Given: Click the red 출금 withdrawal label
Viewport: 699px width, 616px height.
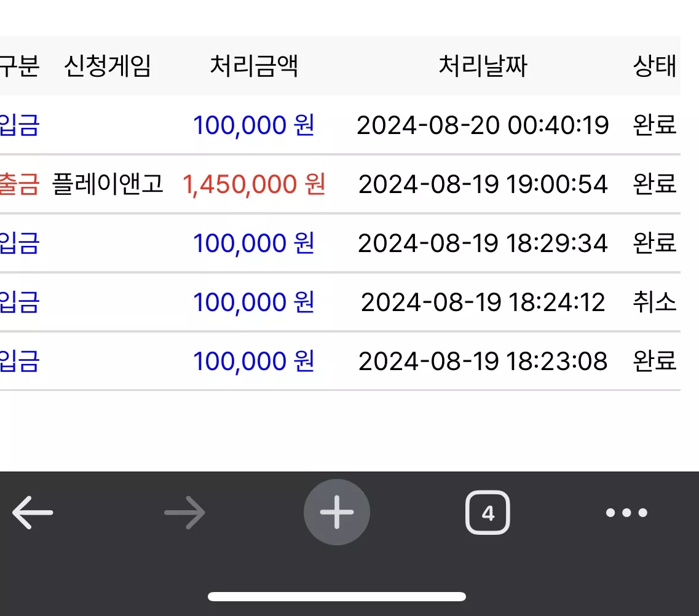Looking at the screenshot, I should 20,184.
